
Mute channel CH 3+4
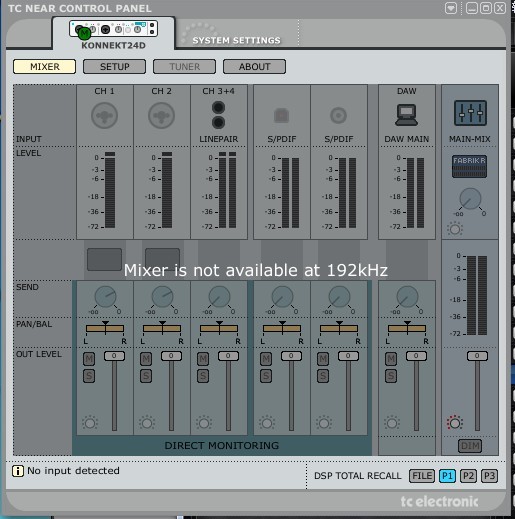pyautogui.click(x=203, y=359)
